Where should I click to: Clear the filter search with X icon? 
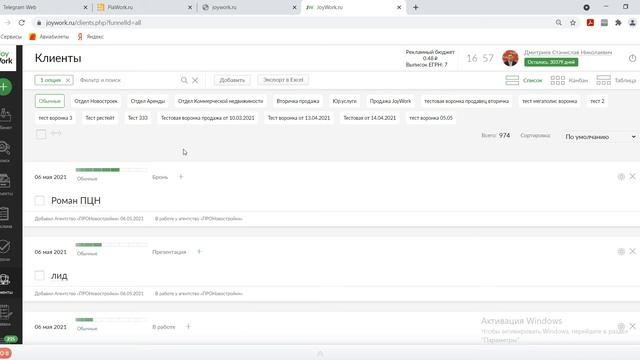[x=195, y=80]
